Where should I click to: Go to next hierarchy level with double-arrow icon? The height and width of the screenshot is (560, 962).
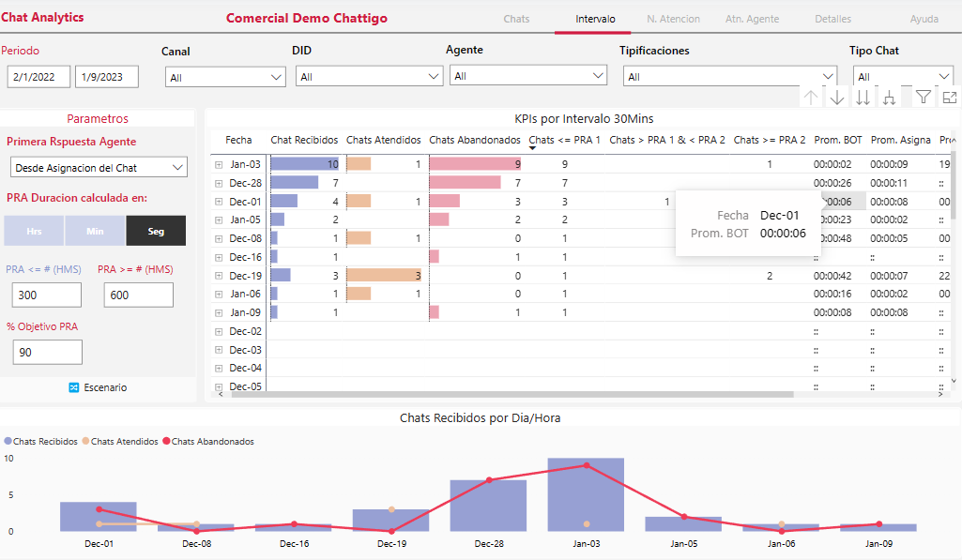[x=863, y=98]
